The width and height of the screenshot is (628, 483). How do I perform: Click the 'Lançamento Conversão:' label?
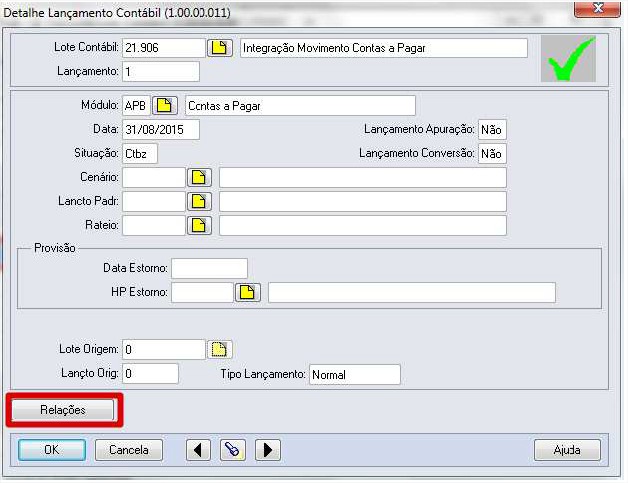pyautogui.click(x=417, y=153)
